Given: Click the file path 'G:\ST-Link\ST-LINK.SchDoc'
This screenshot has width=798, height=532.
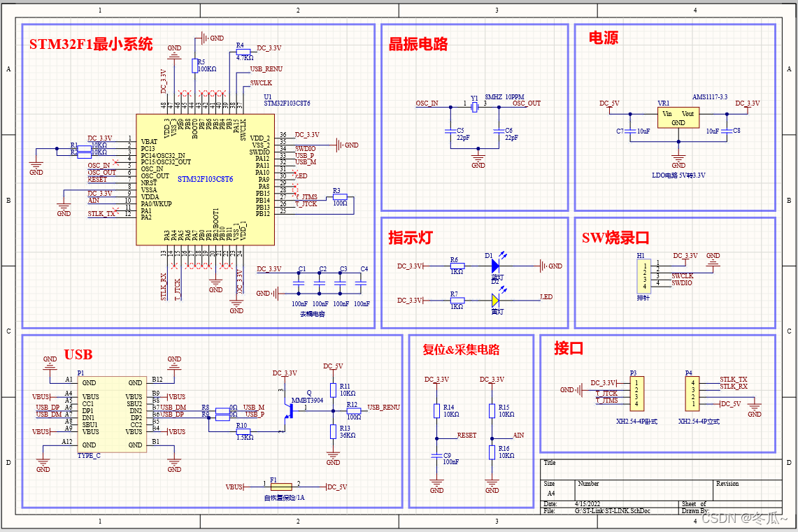Looking at the screenshot, I should tap(613, 510).
